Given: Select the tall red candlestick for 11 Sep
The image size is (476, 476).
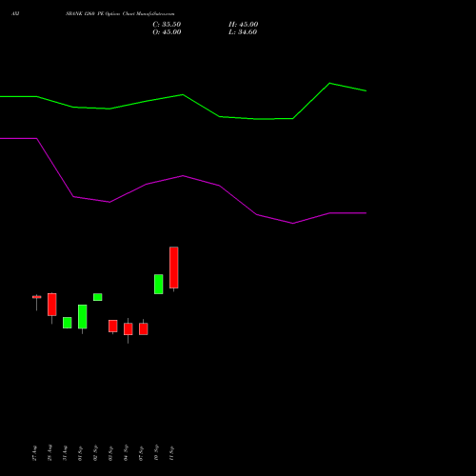Looking at the screenshot, I should click(x=174, y=268).
